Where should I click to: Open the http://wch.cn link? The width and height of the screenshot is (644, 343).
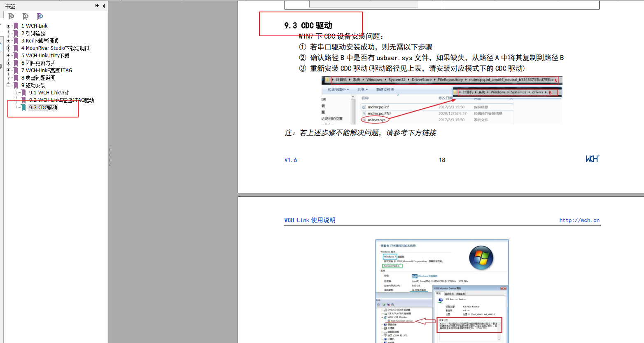[579, 220]
